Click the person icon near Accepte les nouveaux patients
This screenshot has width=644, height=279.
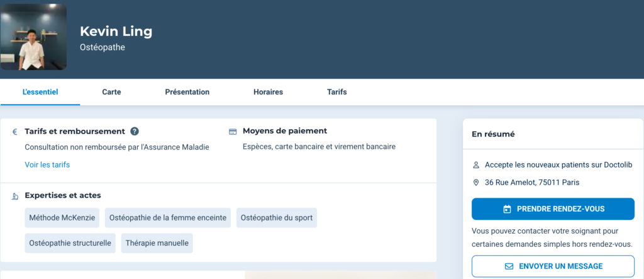click(x=476, y=165)
